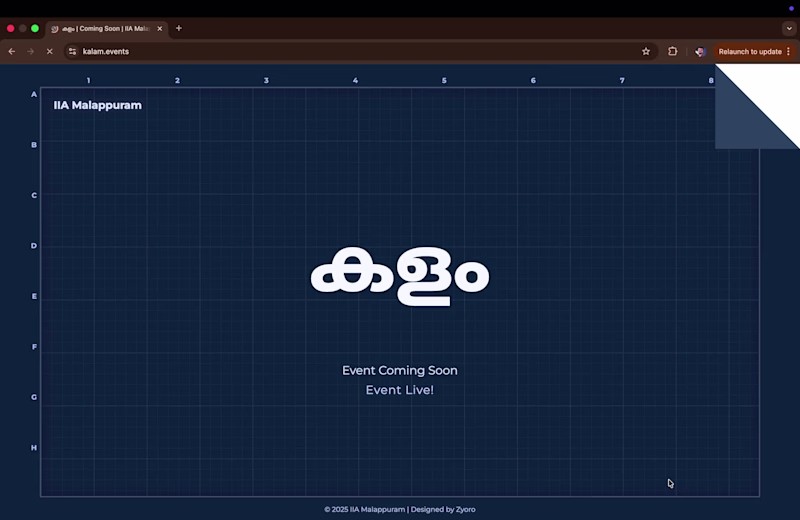Click the purple dot in menu bar
This screenshot has height=520, width=800.
(x=791, y=8)
